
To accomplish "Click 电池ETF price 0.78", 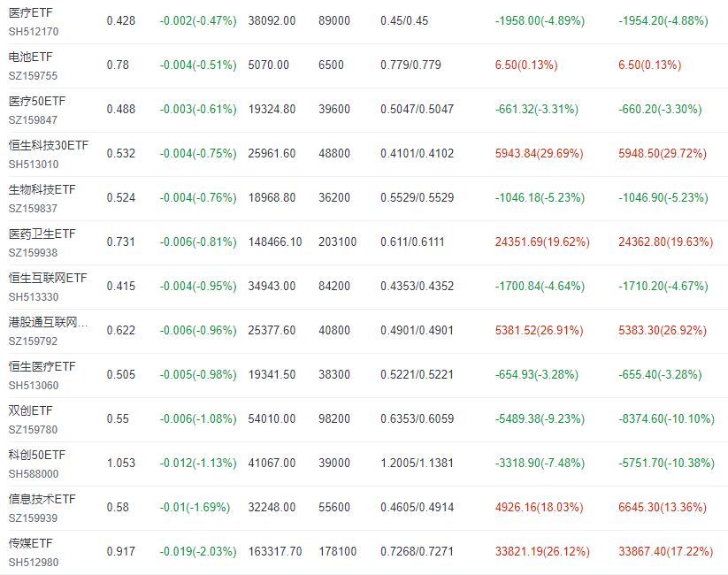I will point(118,65).
